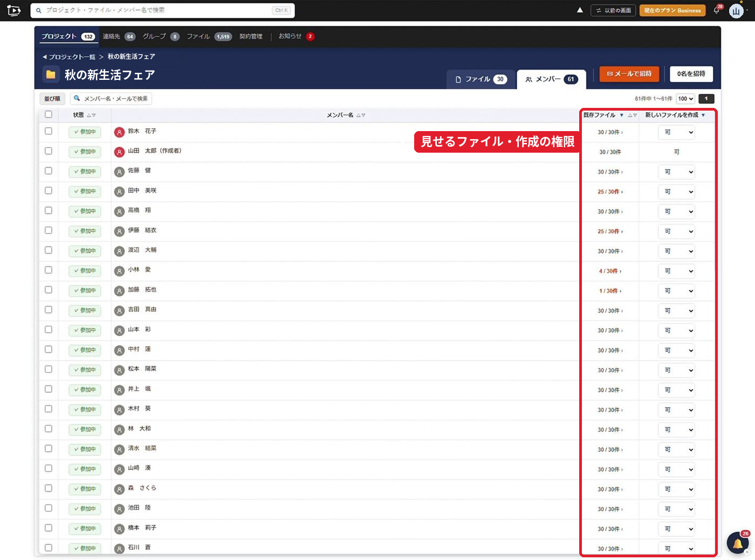
Task: Click the 0名を招待 button
Action: (691, 74)
